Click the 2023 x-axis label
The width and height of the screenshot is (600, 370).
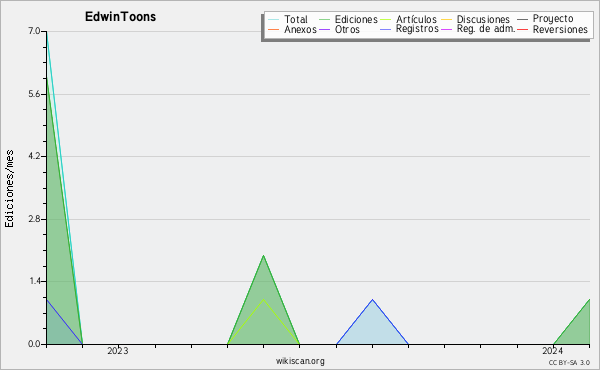click(x=118, y=351)
